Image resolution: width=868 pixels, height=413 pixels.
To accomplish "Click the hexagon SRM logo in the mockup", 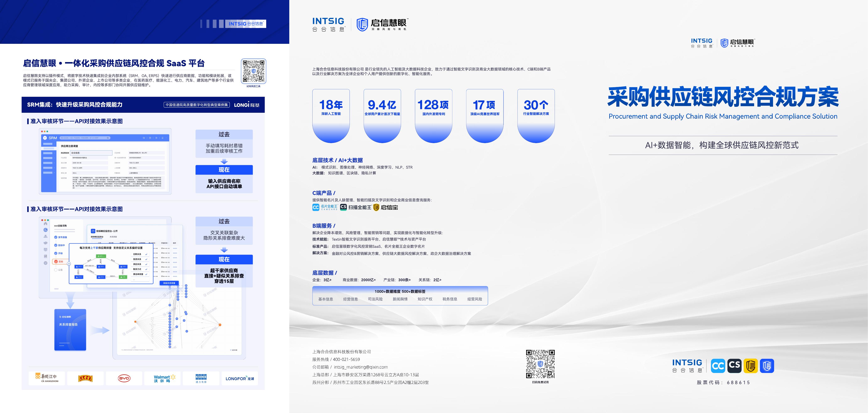I will pyautogui.click(x=45, y=138).
